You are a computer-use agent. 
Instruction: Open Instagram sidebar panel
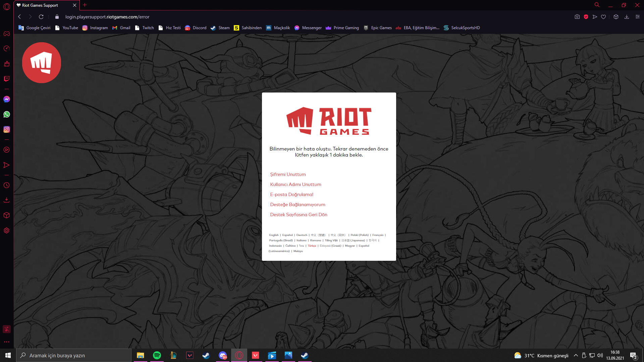click(x=6, y=129)
